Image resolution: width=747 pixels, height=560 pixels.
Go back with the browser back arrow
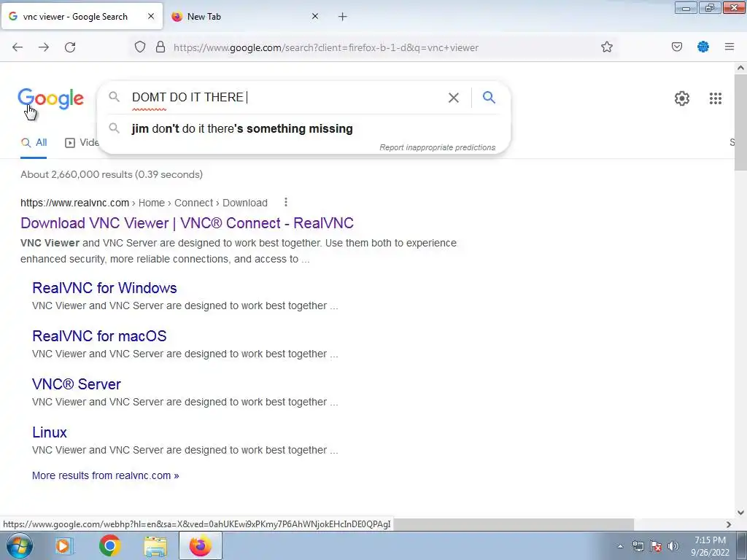coord(18,47)
